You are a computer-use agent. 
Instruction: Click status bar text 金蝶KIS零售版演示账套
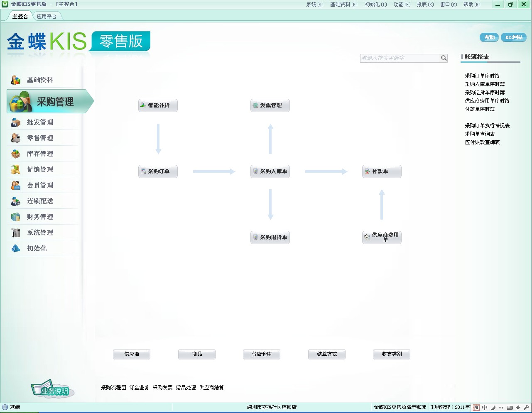[x=400, y=407]
